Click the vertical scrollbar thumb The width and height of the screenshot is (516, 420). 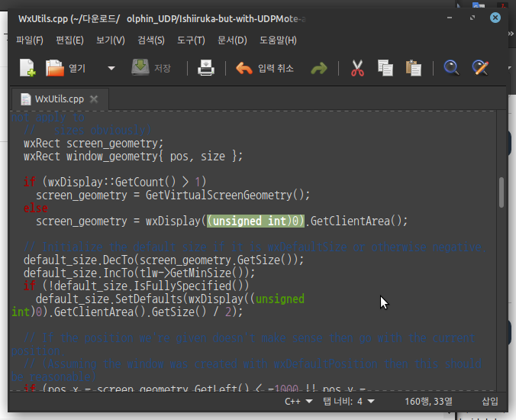tap(501, 192)
